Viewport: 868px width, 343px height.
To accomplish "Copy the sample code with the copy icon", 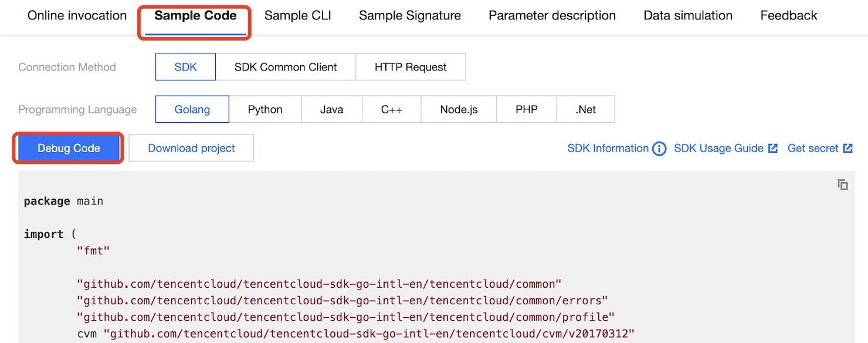I will (x=843, y=184).
